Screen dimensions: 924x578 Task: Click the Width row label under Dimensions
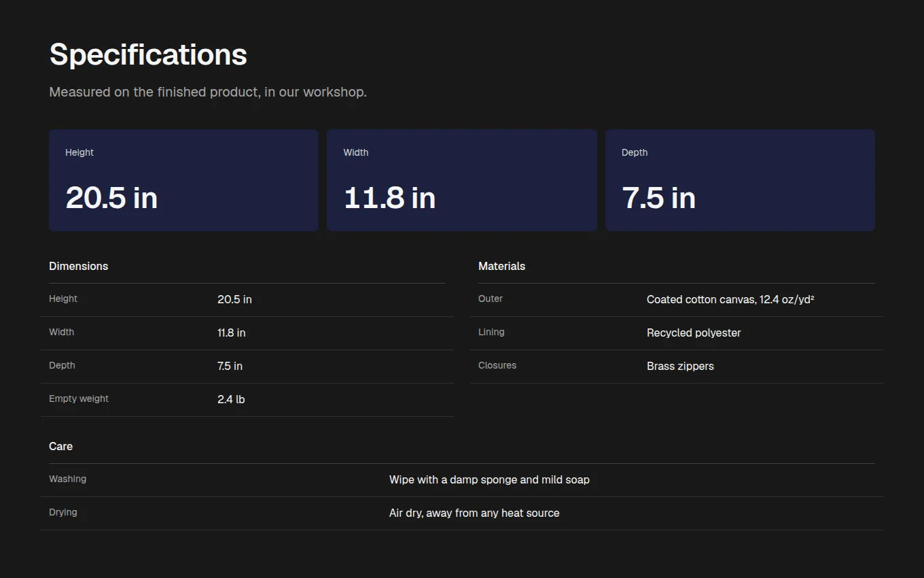click(x=62, y=332)
